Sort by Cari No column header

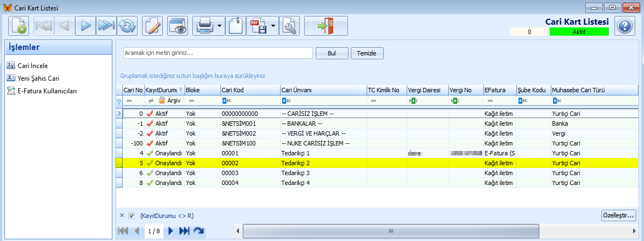click(x=134, y=90)
